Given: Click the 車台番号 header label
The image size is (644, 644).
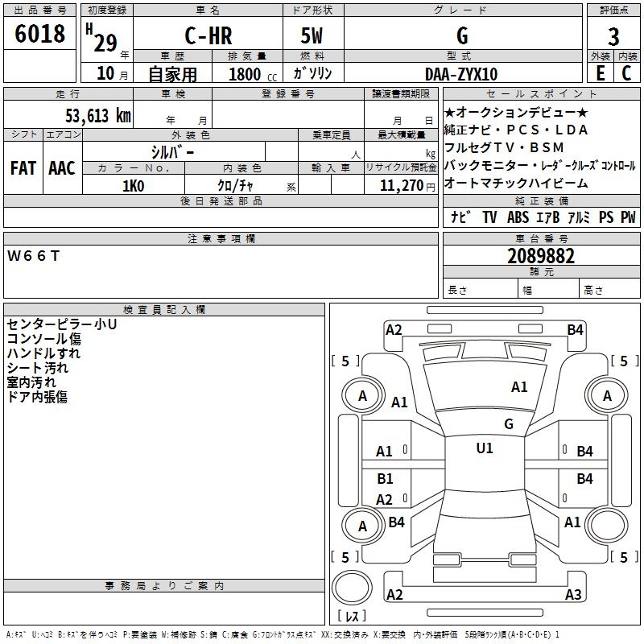Looking at the screenshot, I should coord(541,238).
